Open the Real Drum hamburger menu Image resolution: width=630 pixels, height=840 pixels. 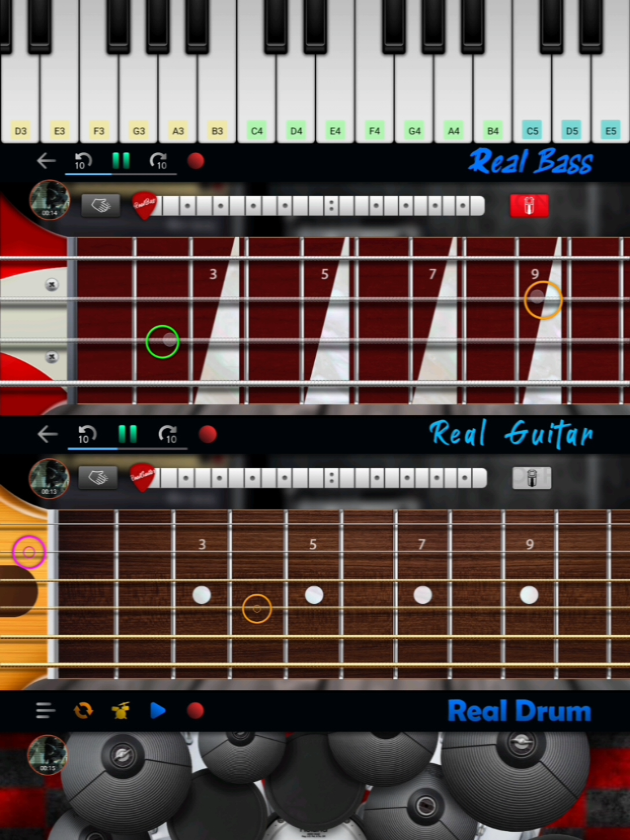coord(46,710)
